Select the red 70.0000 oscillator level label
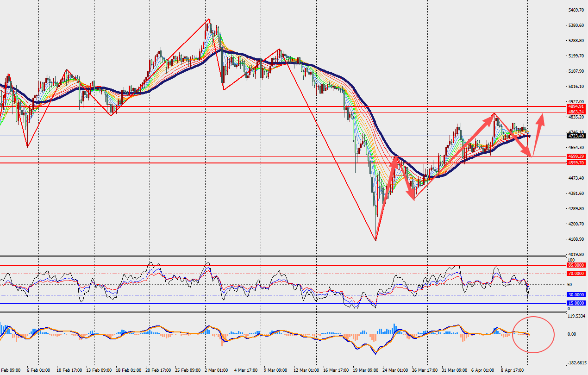 coord(575,274)
